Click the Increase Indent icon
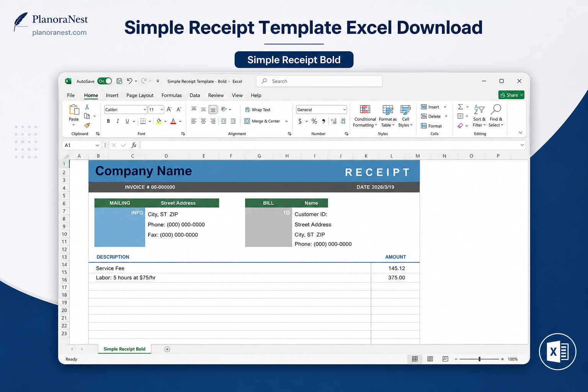588x392 pixels. 233,121
